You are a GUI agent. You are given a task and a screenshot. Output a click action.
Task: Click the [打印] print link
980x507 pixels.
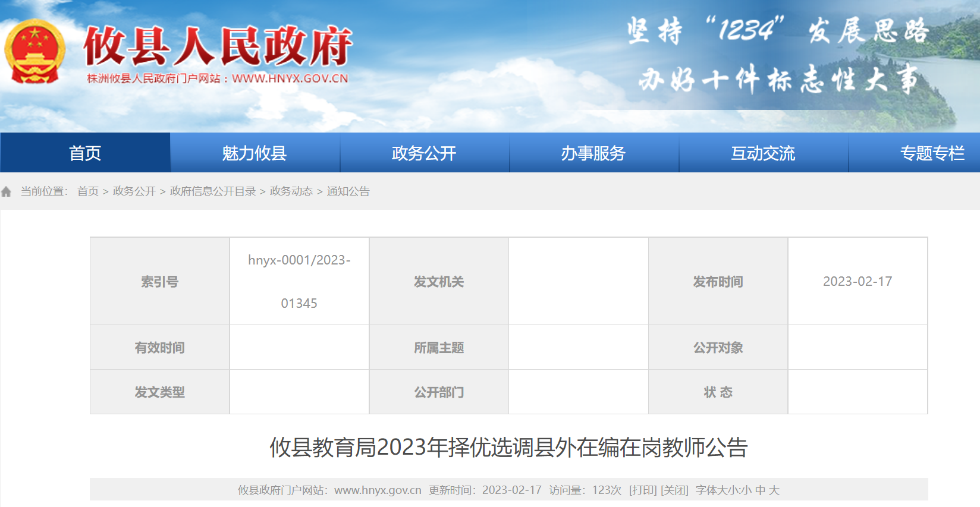(643, 490)
